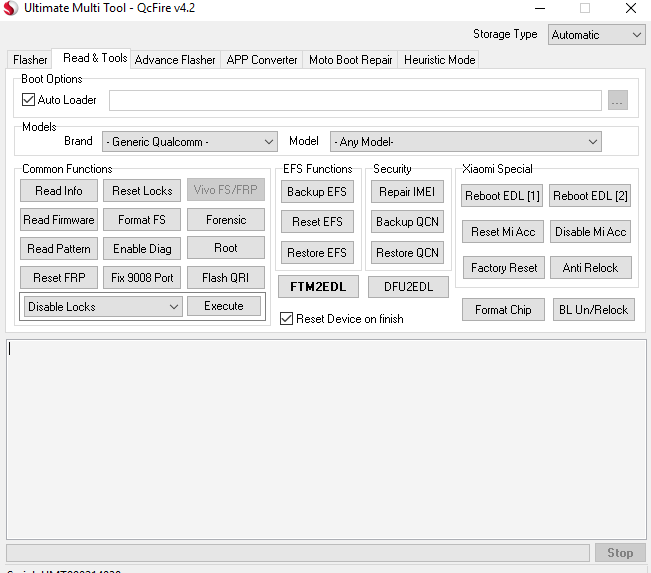
Task: Click the Reset Locks button
Action: click(x=142, y=191)
